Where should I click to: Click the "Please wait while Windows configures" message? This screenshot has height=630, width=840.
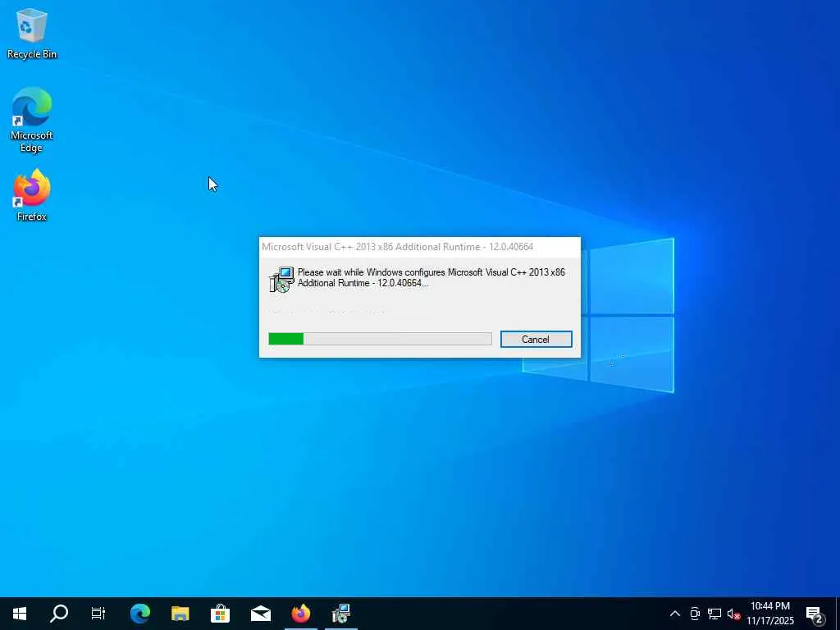[x=431, y=277]
